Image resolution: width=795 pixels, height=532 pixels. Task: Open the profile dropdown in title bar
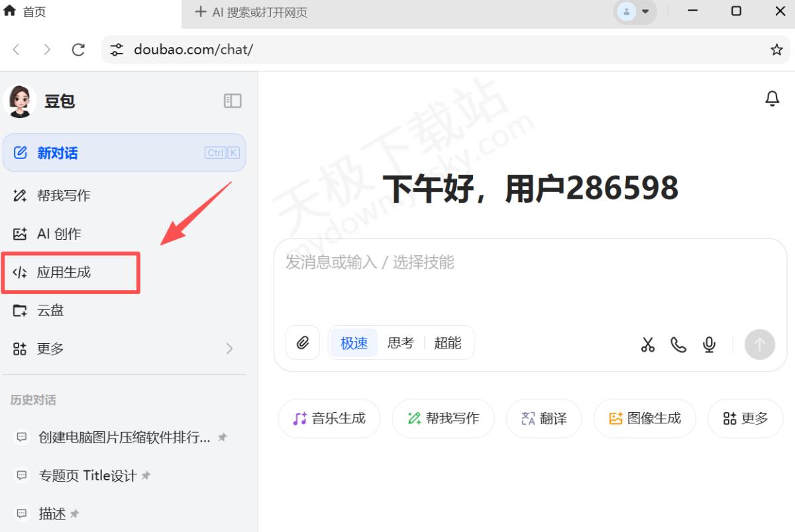coord(635,11)
